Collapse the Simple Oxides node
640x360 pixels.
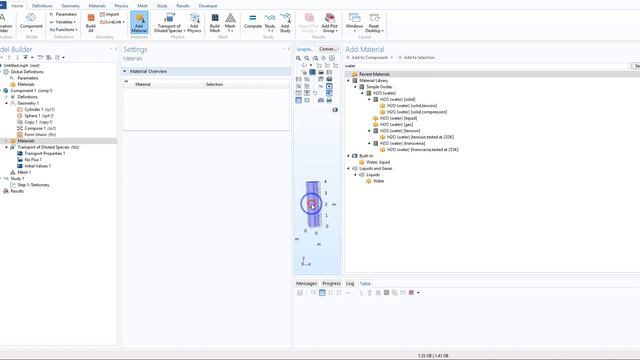point(356,87)
